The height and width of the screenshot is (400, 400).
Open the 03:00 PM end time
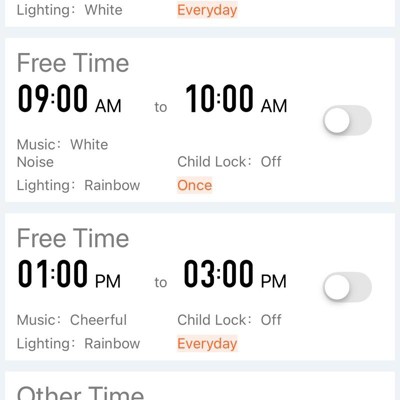(235, 274)
